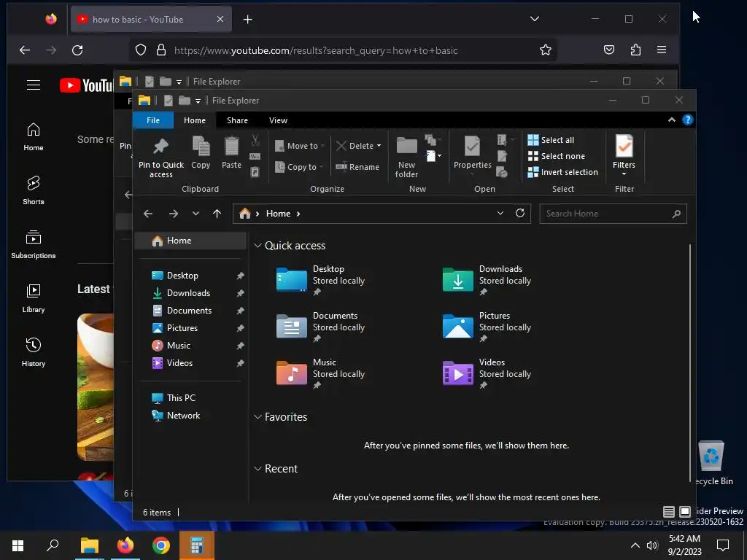Open the Recent locations dropdown chevron
Image resolution: width=747 pixels, height=560 pixels.
click(x=196, y=214)
